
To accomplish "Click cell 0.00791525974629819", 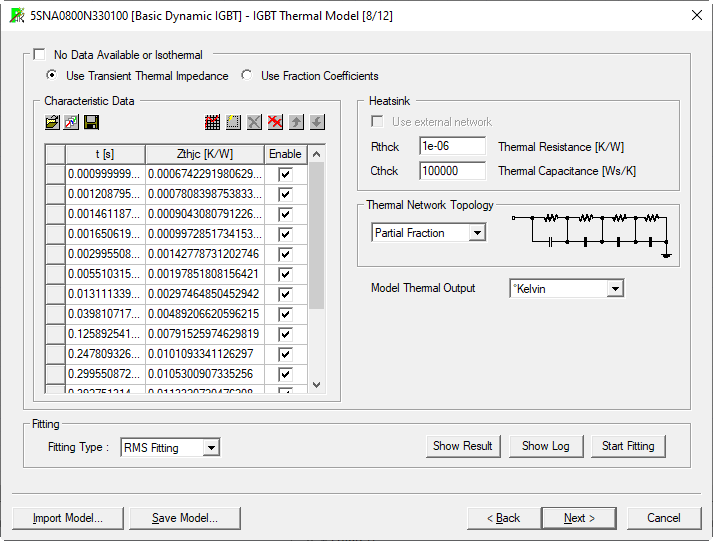I will [x=205, y=334].
